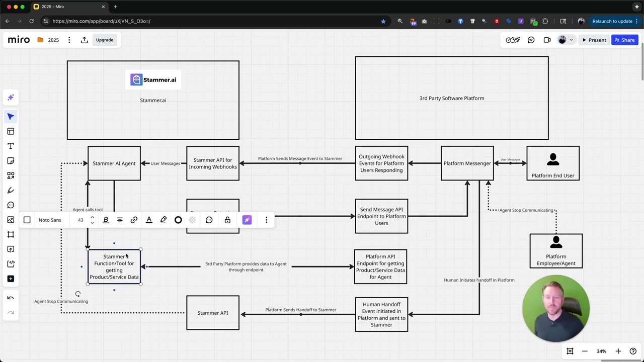Undo the last action
Screen dimensions: 644x362
(x=11, y=298)
